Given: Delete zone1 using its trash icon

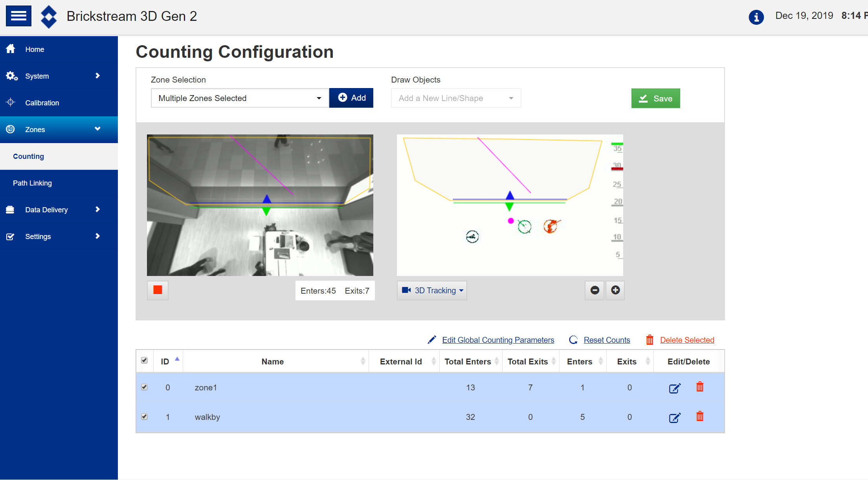Looking at the screenshot, I should pyautogui.click(x=700, y=387).
